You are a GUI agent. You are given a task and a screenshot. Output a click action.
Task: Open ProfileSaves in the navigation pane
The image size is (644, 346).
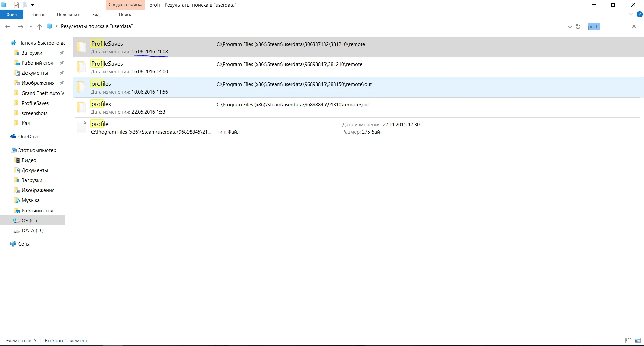(x=35, y=103)
